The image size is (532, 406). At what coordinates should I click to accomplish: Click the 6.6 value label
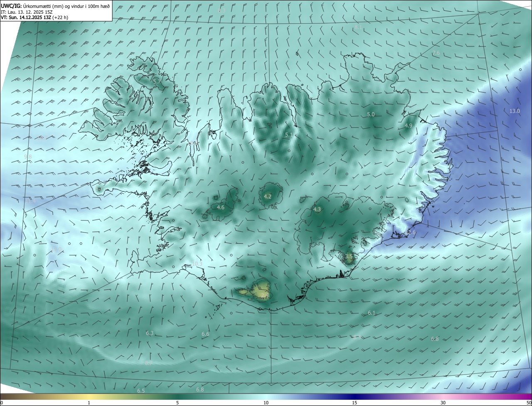(205, 334)
